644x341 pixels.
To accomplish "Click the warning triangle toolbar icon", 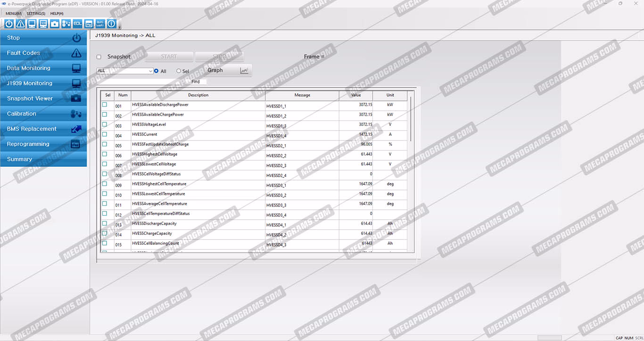I will click(x=20, y=24).
